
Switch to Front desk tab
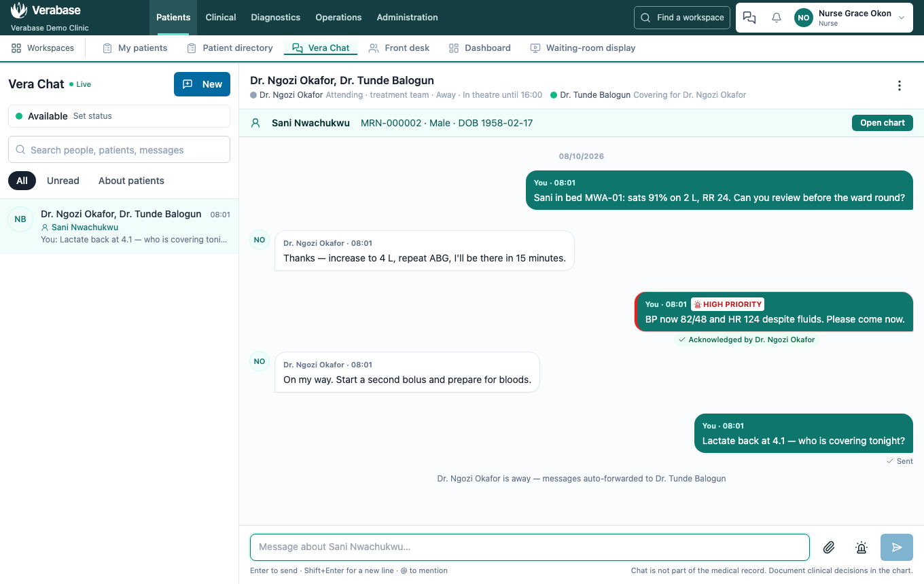pyautogui.click(x=399, y=48)
